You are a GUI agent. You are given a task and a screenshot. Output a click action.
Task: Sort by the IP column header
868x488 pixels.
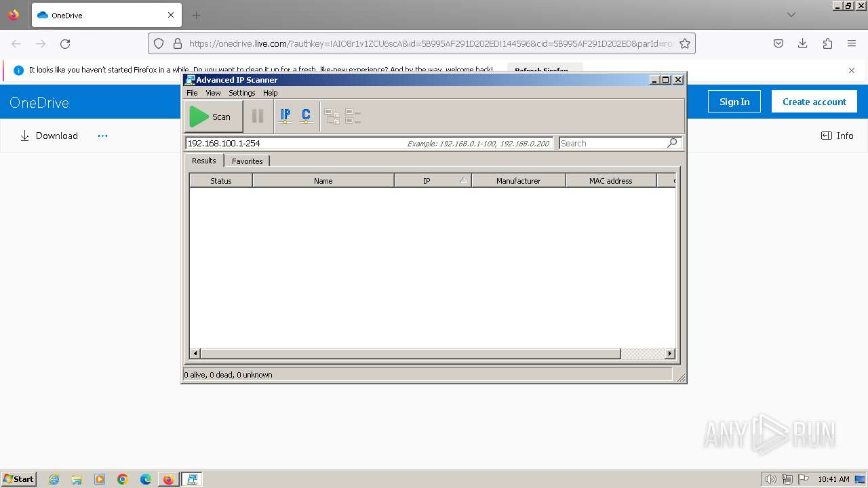pyautogui.click(x=433, y=181)
